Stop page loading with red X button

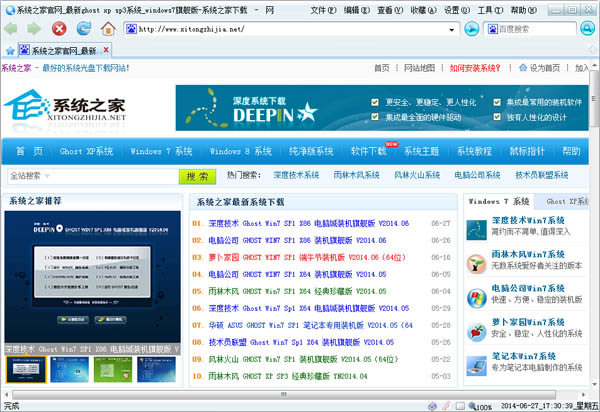click(59, 29)
